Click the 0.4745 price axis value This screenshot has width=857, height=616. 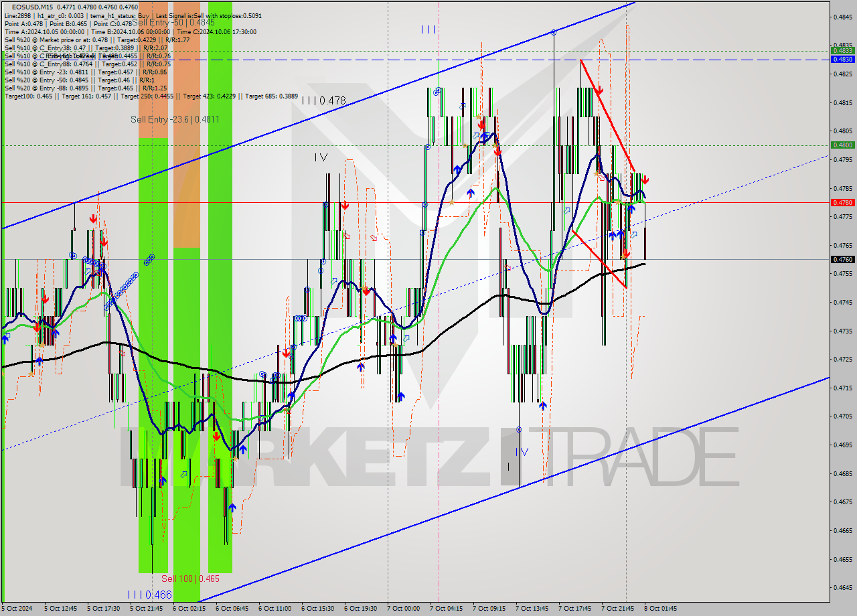point(842,302)
